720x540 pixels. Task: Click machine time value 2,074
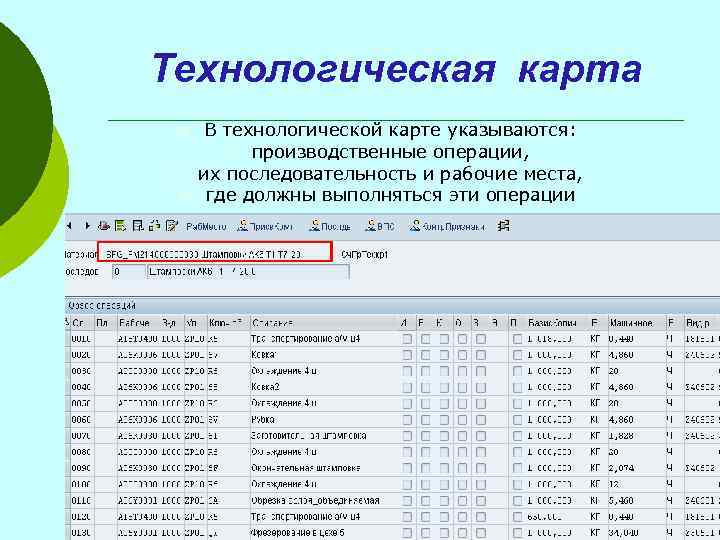621,468
